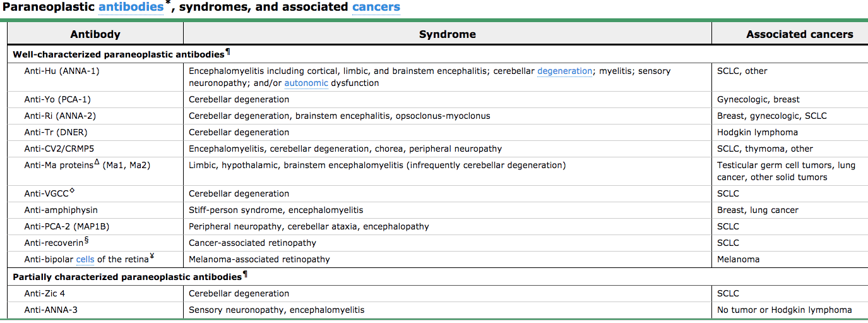868x323 pixels.
Task: Click the Antibody column header
Action: [x=95, y=34]
